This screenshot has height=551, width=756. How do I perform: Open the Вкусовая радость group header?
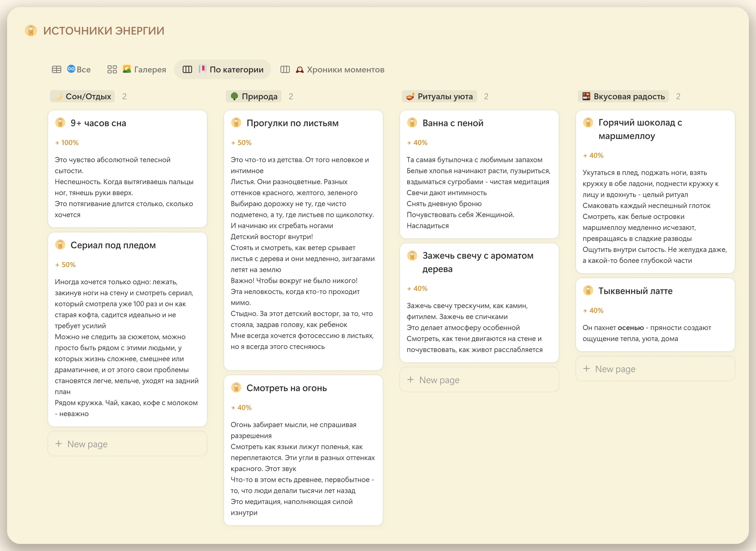(623, 96)
